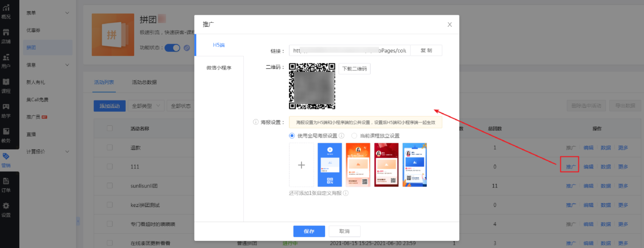
Task: Click the H5 QR code image
Action: click(312, 86)
